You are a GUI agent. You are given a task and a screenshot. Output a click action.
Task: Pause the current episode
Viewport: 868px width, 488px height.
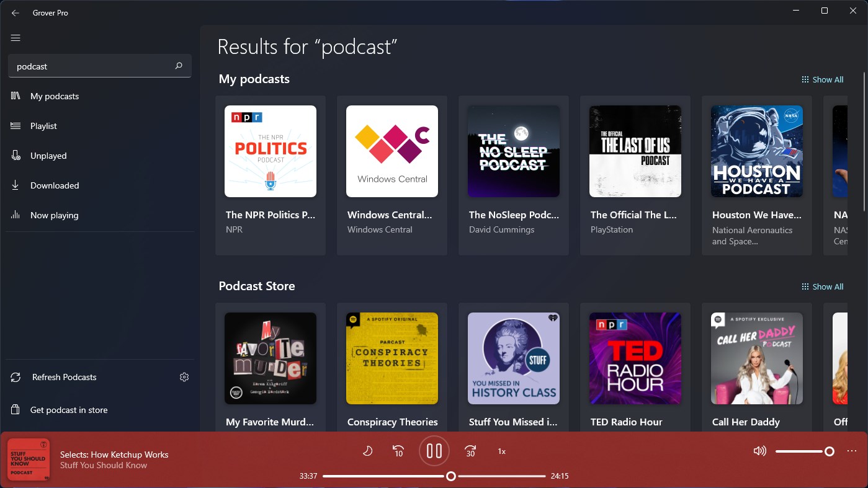click(x=434, y=451)
